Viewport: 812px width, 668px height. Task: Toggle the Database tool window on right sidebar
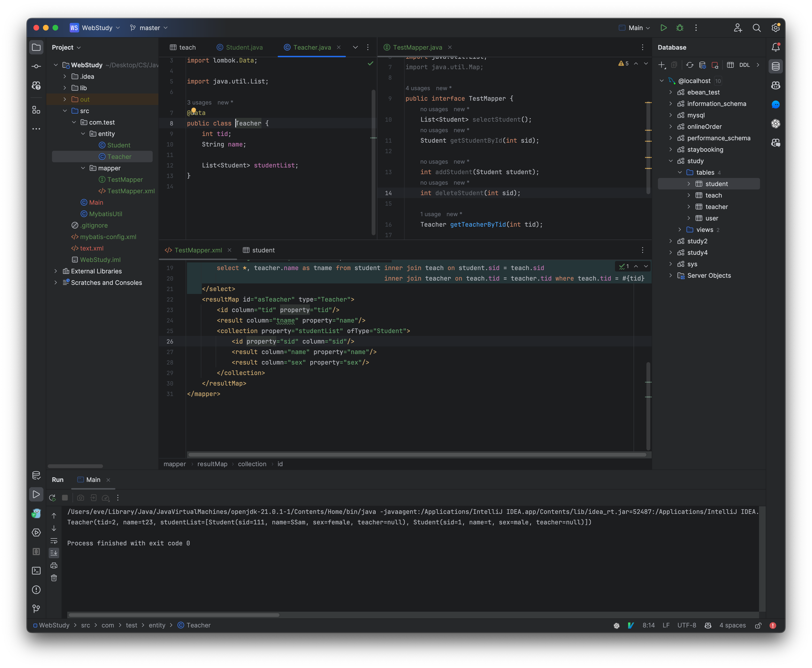click(776, 66)
